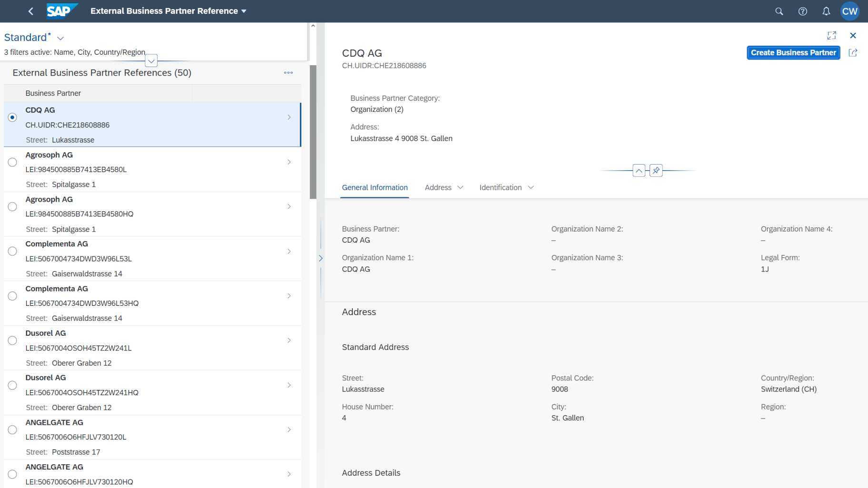Select the Dusorel AG radio button
This screenshot has width=868, height=488.
12,340
